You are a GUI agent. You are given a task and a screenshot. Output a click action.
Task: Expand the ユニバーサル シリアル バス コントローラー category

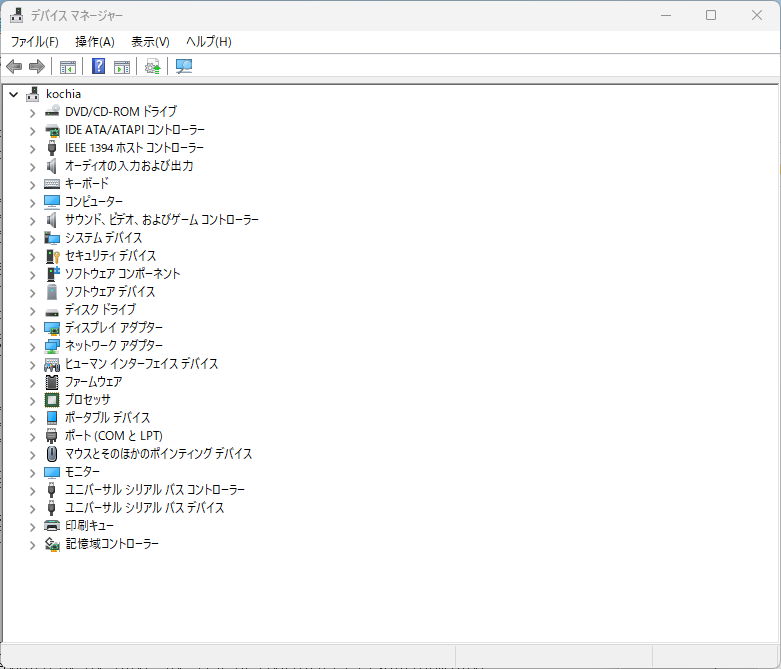pos(32,491)
